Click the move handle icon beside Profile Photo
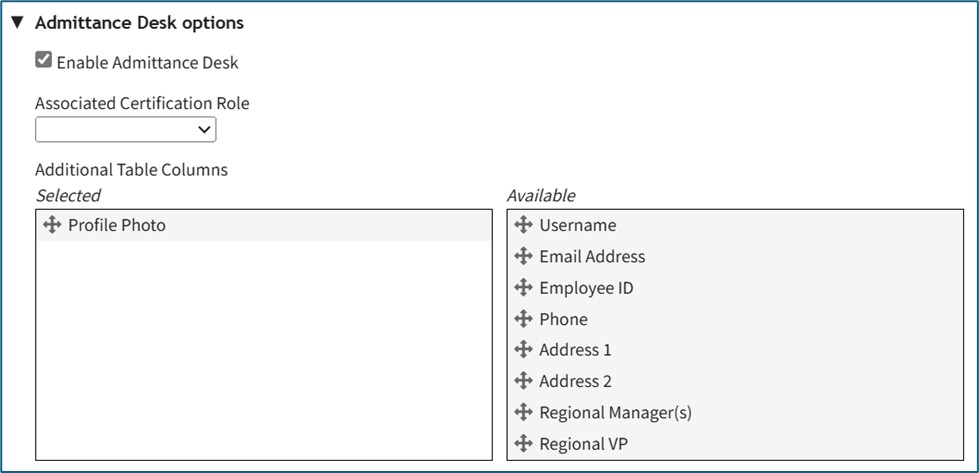 tap(52, 225)
